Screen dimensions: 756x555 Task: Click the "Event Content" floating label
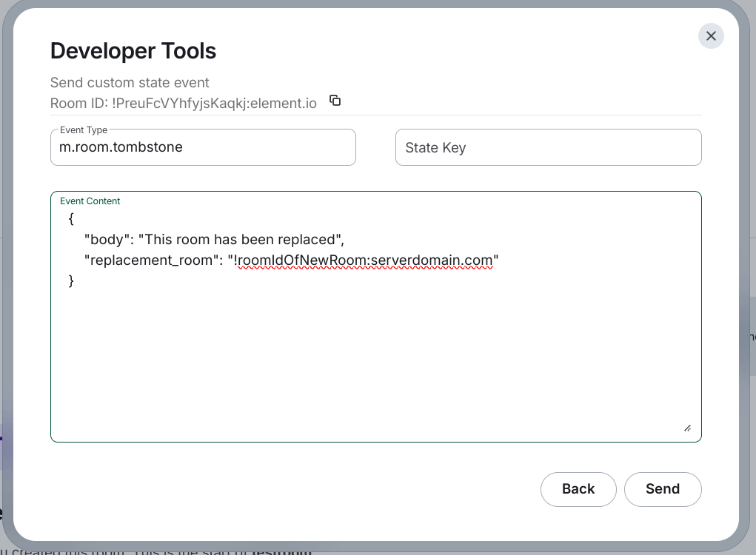[x=90, y=201]
